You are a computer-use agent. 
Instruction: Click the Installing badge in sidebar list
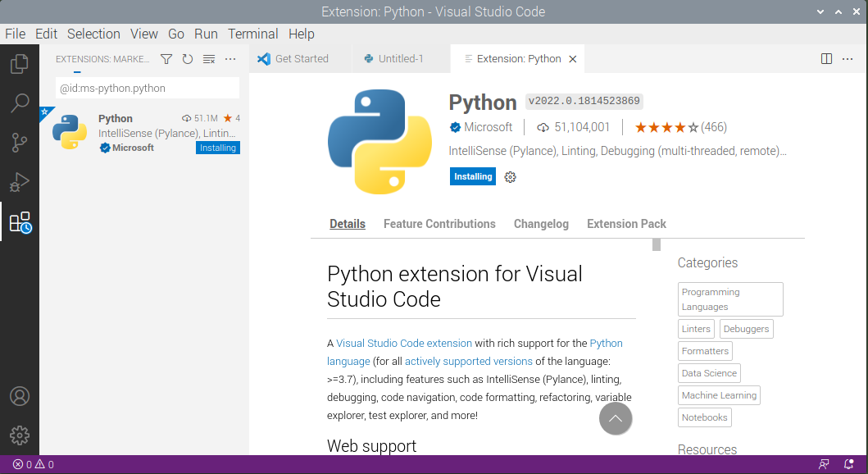coord(217,148)
